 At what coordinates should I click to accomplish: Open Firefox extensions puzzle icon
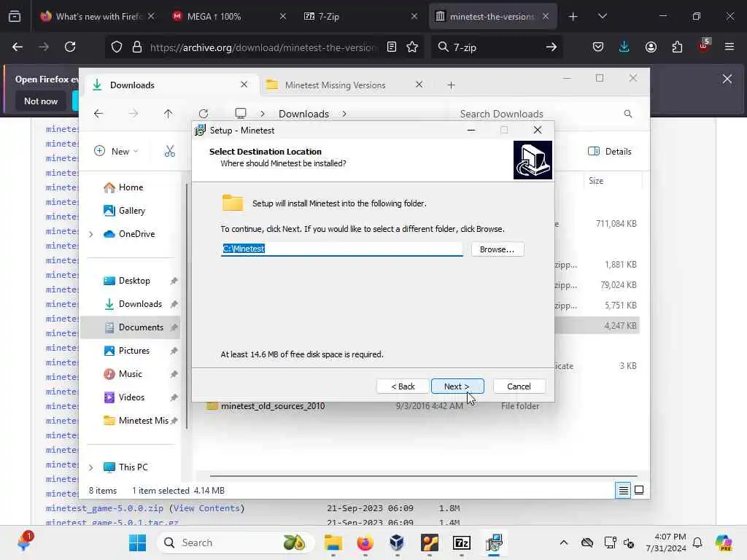pos(677,47)
